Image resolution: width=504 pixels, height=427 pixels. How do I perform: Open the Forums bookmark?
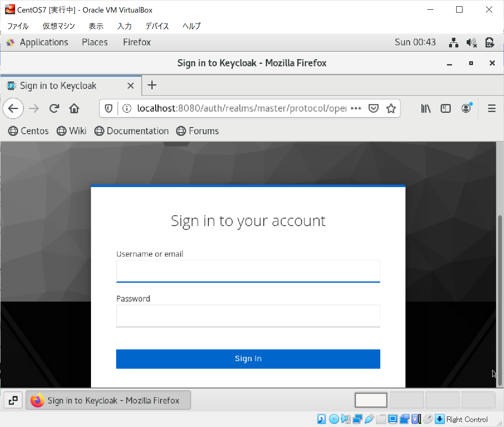tap(197, 131)
